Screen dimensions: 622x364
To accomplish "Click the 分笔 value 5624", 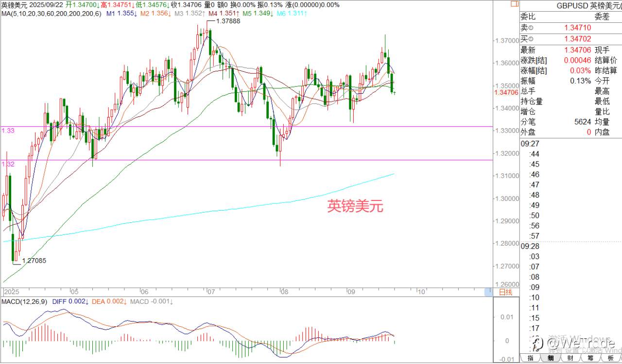I will [583, 122].
